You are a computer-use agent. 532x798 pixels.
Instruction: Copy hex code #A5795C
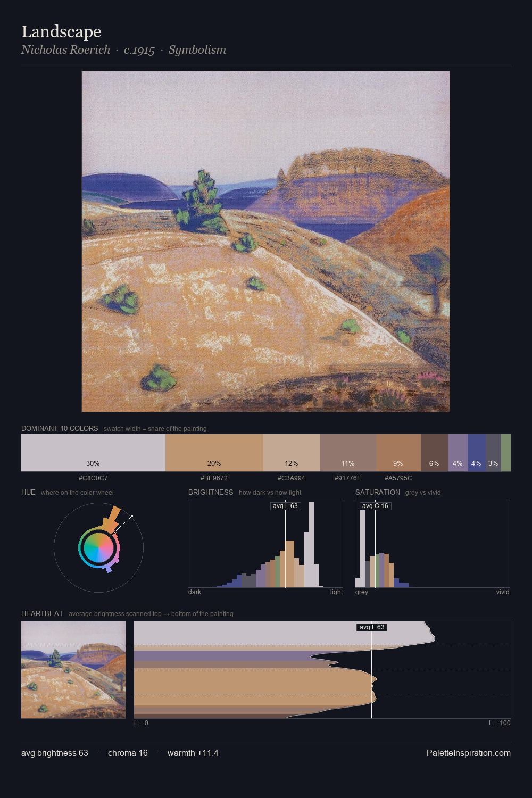[x=398, y=478]
